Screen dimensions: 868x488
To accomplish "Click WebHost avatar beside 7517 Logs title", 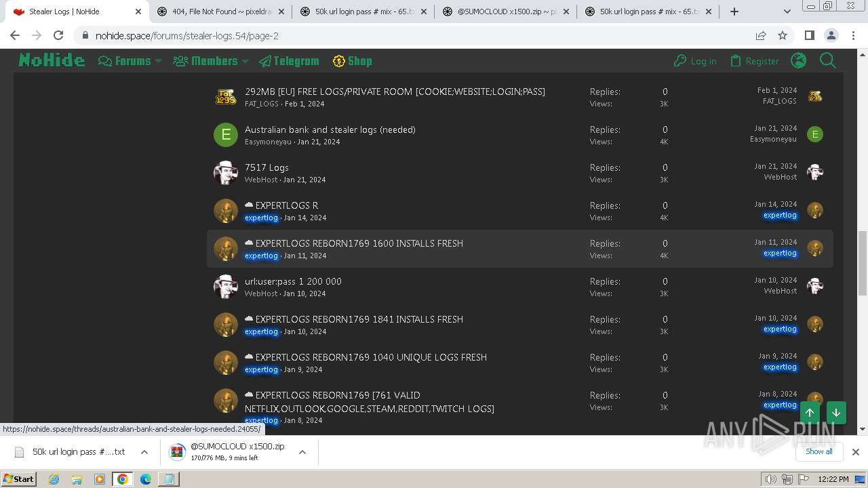I will pos(226,173).
